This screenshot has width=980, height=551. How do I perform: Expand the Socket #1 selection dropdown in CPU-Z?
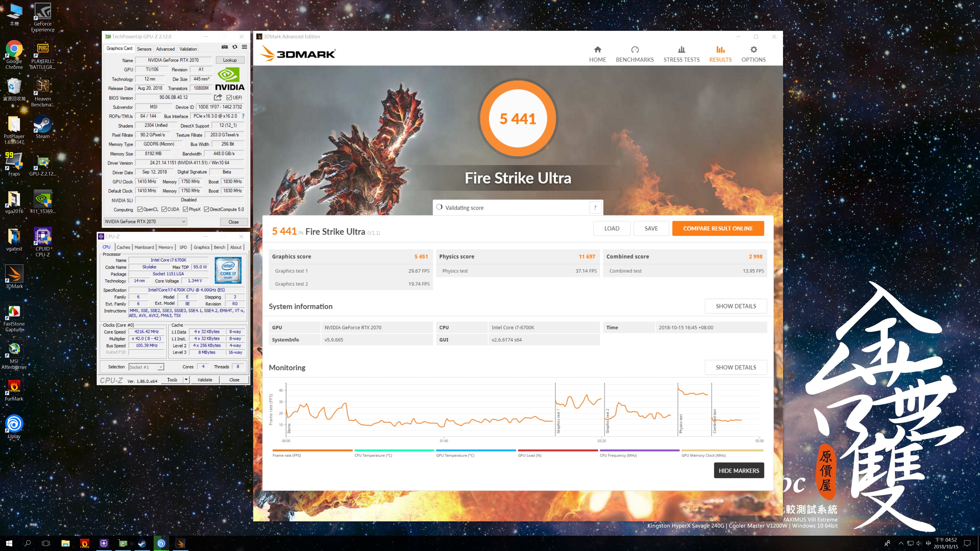click(146, 367)
